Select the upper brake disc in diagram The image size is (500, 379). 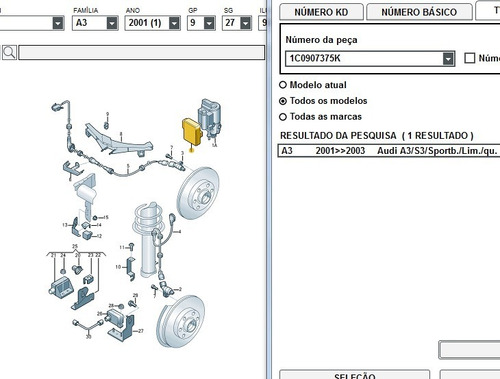(x=198, y=193)
